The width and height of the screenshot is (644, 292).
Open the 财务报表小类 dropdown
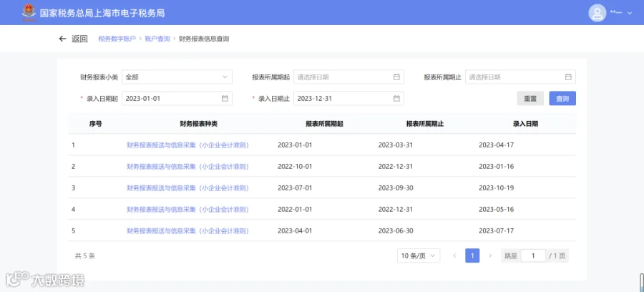(177, 77)
